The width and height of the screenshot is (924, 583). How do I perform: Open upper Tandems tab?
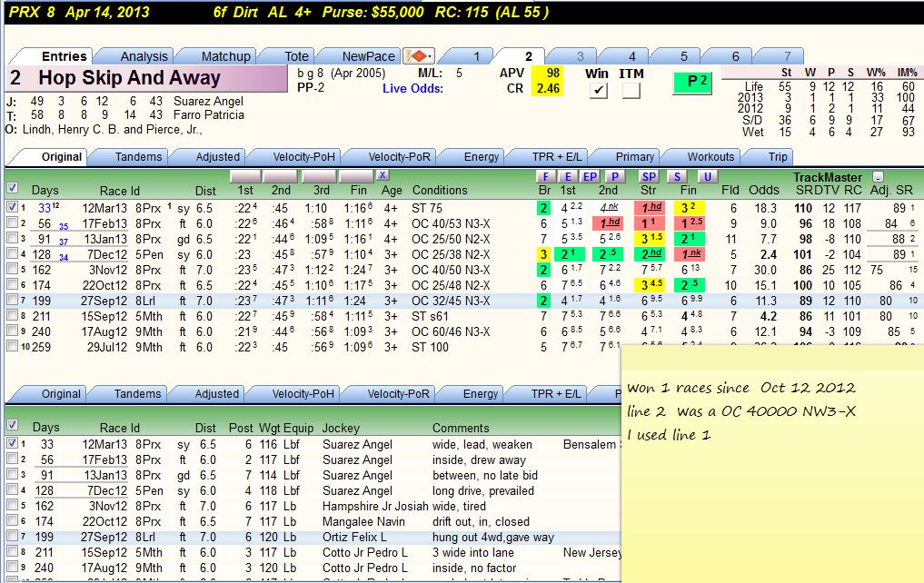point(138,157)
